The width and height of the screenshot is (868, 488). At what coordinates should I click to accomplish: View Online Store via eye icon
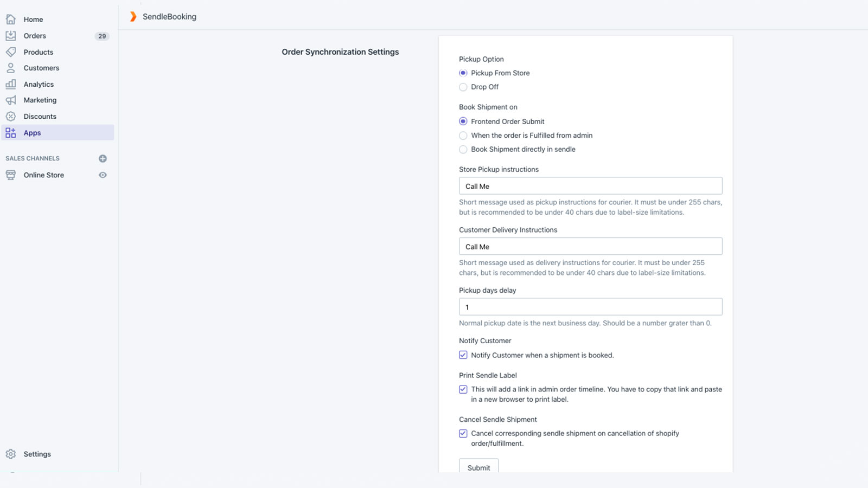pyautogui.click(x=103, y=175)
